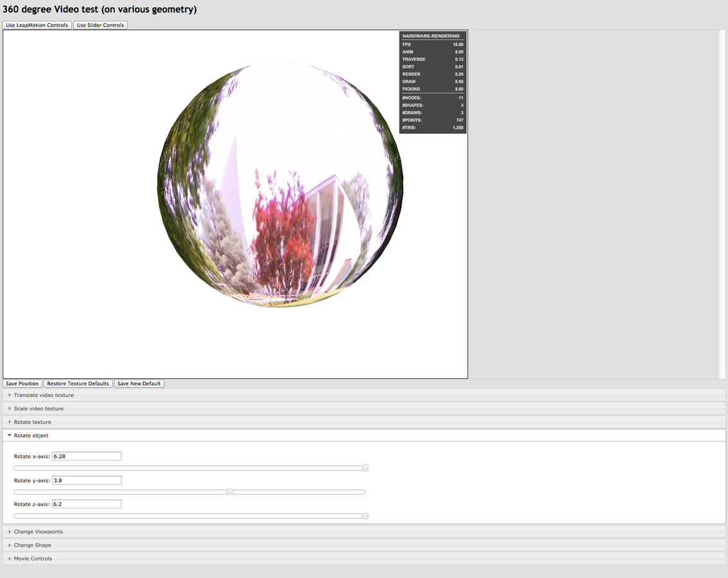Click the y-axis rotation slider handle
The width and height of the screenshot is (728, 578).
[x=229, y=492]
